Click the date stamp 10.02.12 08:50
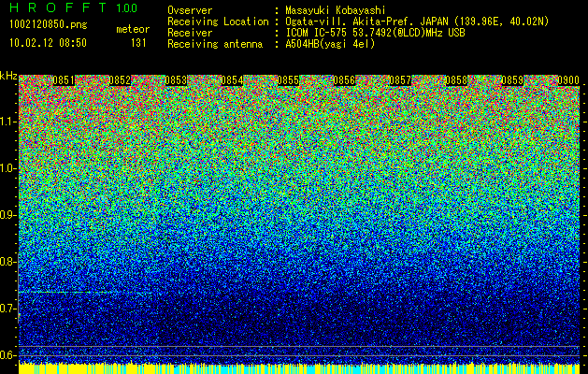Image resolution: width=588 pixels, height=374 pixels. [48, 43]
